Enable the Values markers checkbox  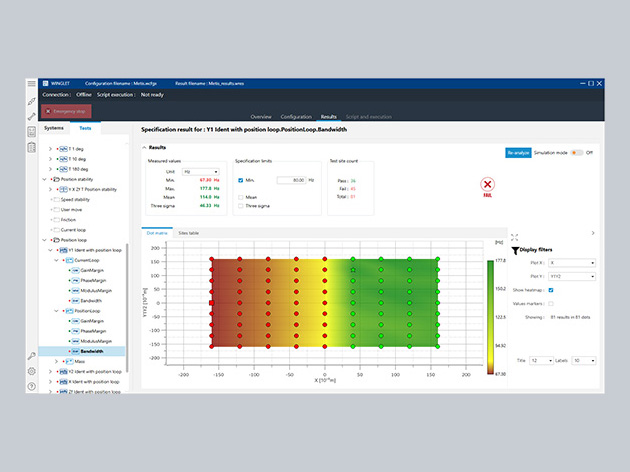[552, 302]
